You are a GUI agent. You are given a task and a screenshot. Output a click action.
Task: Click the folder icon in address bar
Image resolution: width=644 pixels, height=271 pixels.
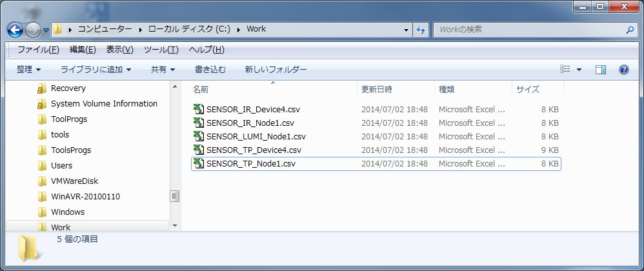tap(58, 29)
